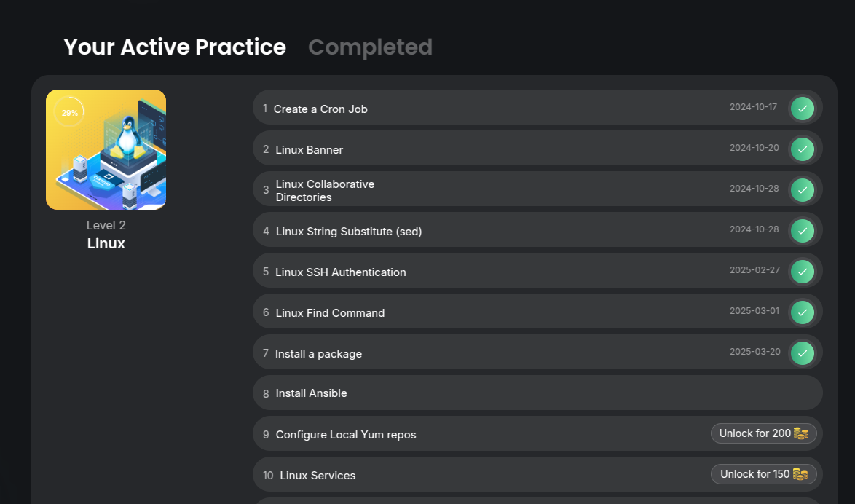Click the checkmark for Linux Find Command

pyautogui.click(x=802, y=312)
